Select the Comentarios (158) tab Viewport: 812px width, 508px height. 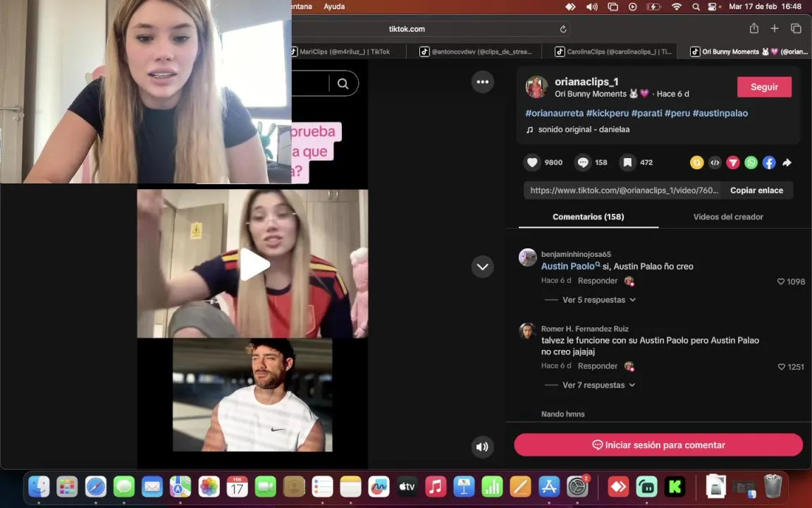click(589, 217)
